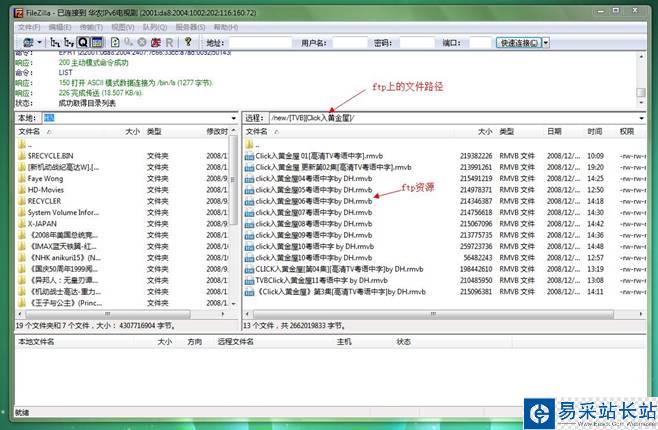Expand the 本地 path dropdown
The height and width of the screenshot is (430, 658).
pos(233,118)
